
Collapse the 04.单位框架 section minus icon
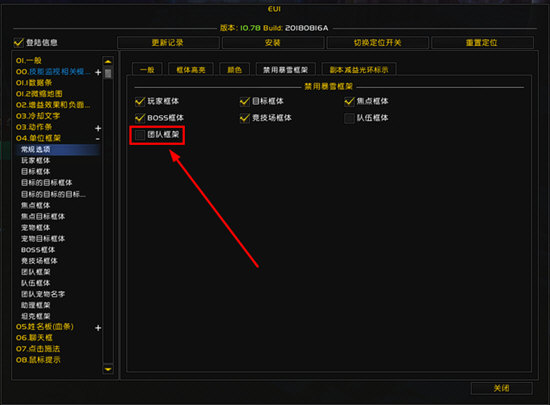click(98, 139)
